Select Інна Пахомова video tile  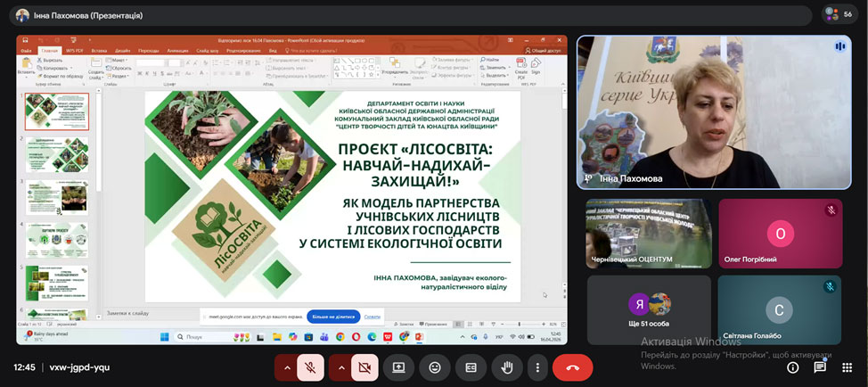(x=715, y=111)
